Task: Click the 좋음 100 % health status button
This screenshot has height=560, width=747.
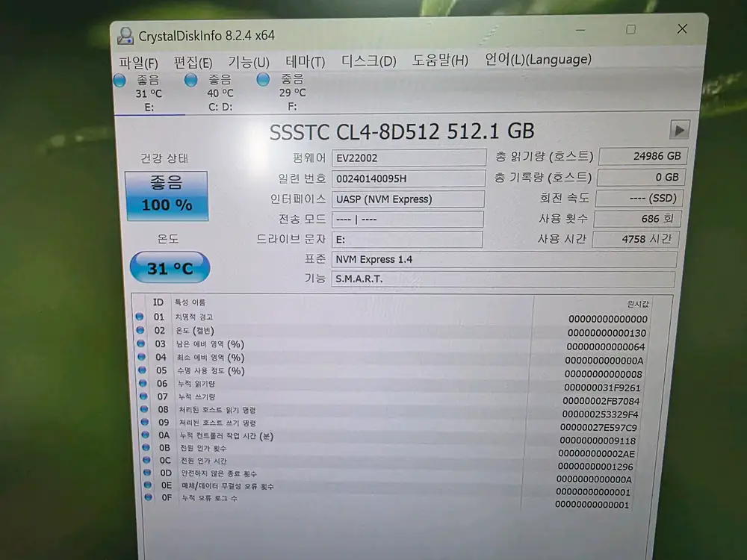Action: coord(167,196)
